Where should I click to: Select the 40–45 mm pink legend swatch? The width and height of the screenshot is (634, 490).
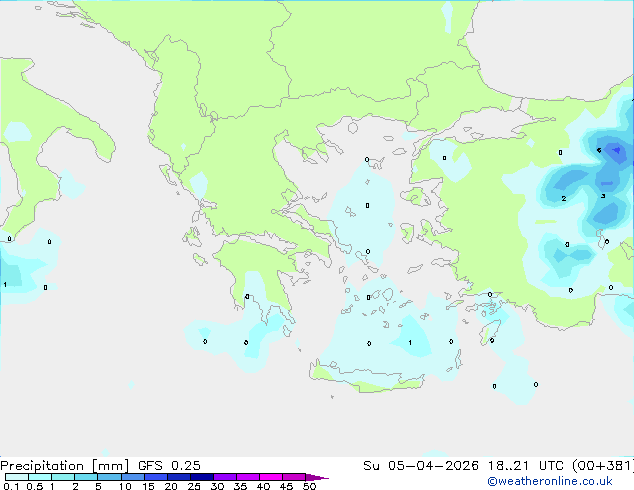[271, 477]
